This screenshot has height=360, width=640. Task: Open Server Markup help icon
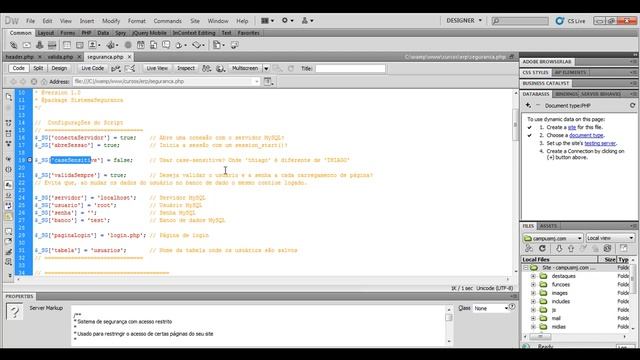[x=14, y=312]
